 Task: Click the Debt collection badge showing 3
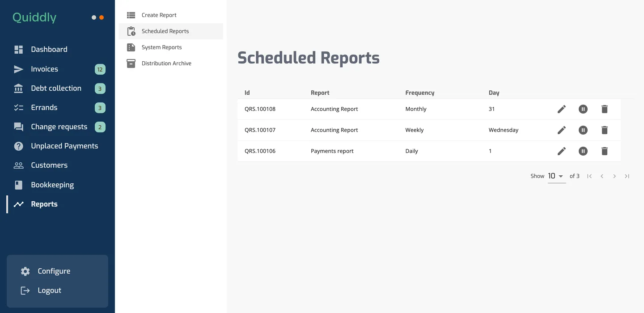(x=100, y=89)
